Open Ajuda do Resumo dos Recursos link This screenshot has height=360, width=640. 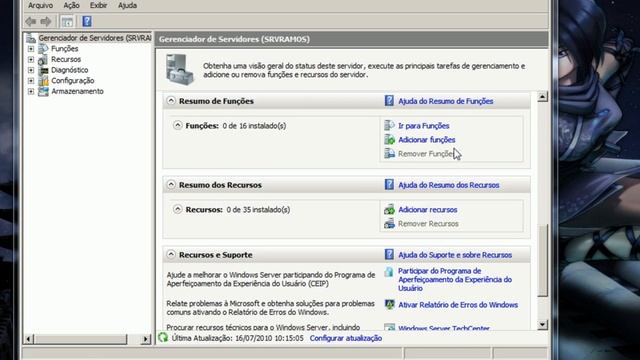click(449, 185)
